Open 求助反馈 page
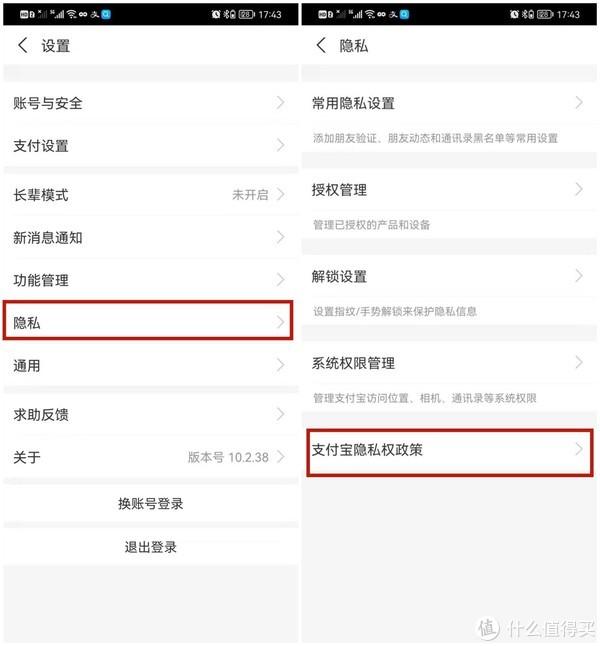600x646 pixels. [150, 414]
